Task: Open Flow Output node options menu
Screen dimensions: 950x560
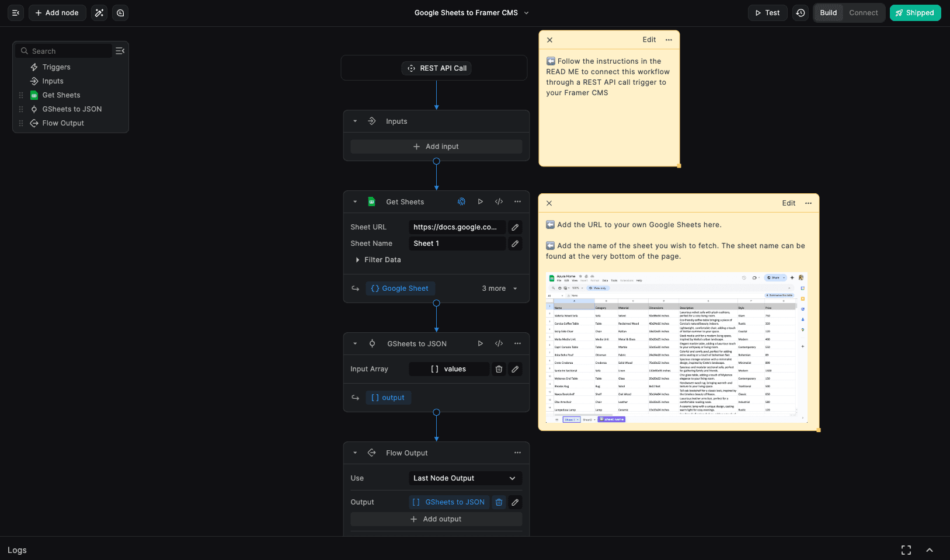Action: (517, 453)
